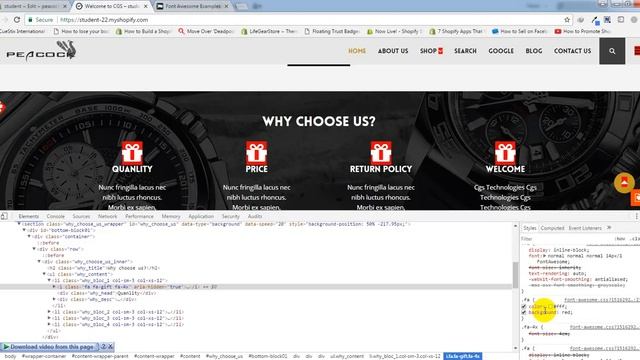Click the help icon on Download video bar
Viewport: 640px width, 360px height.
(103, 347)
